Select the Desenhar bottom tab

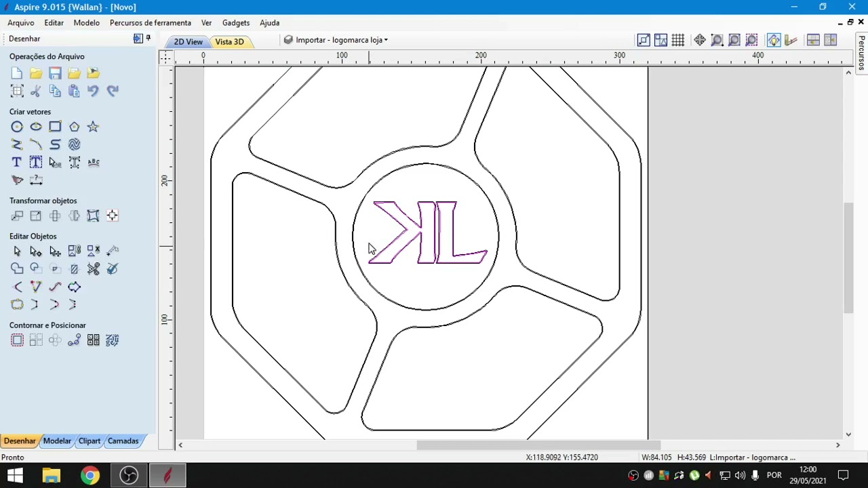20,441
